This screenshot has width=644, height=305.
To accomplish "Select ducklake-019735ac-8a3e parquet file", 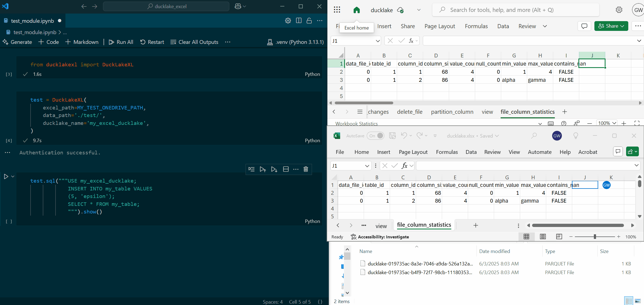I will 420,264.
